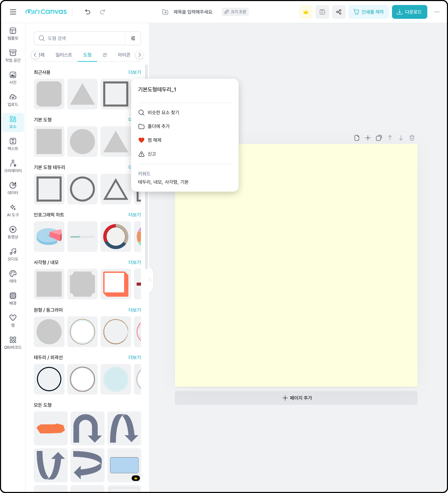Open the AI 도구 sidebar panel
The height and width of the screenshot is (493, 448).
(x=13, y=210)
